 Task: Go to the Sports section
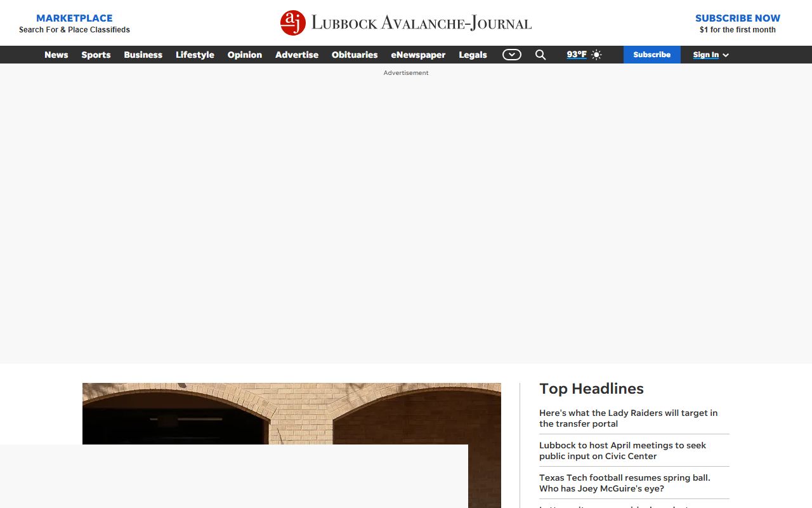coord(96,55)
